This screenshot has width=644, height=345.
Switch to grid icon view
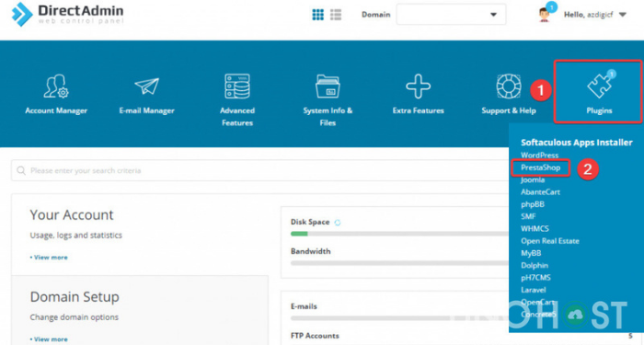318,15
